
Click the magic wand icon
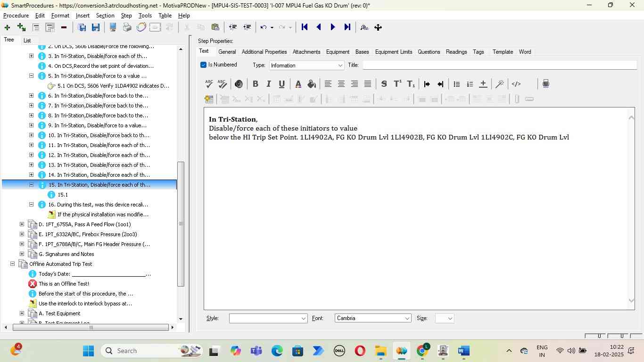(500, 84)
